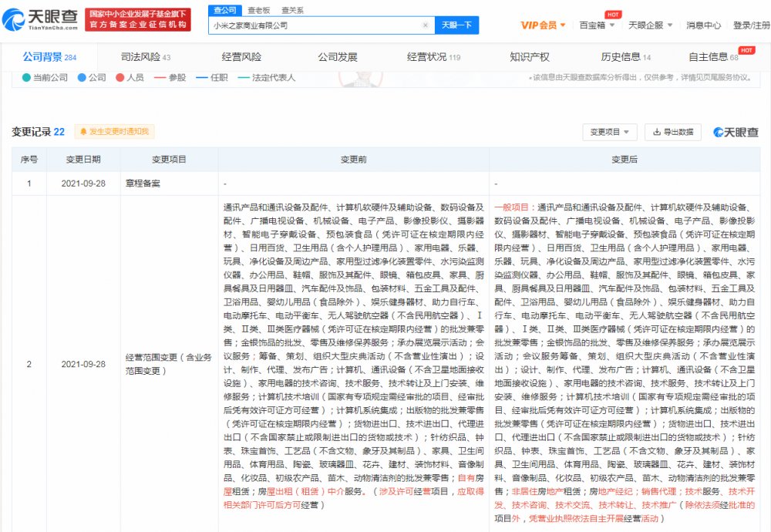Click the 天眼一下 search button

pos(456,25)
